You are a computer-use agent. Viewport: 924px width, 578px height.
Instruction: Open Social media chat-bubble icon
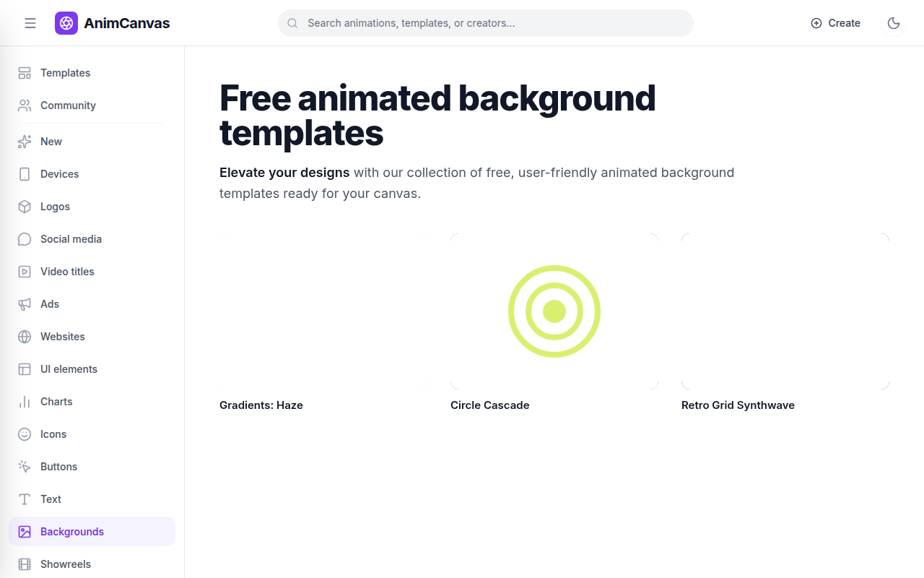(x=25, y=239)
